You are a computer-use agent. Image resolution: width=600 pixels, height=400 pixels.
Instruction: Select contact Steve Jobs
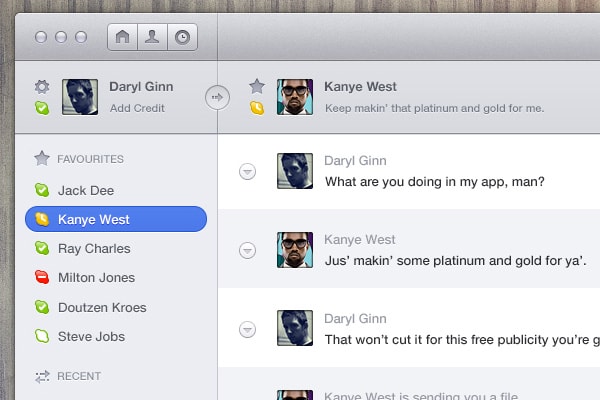(116, 336)
